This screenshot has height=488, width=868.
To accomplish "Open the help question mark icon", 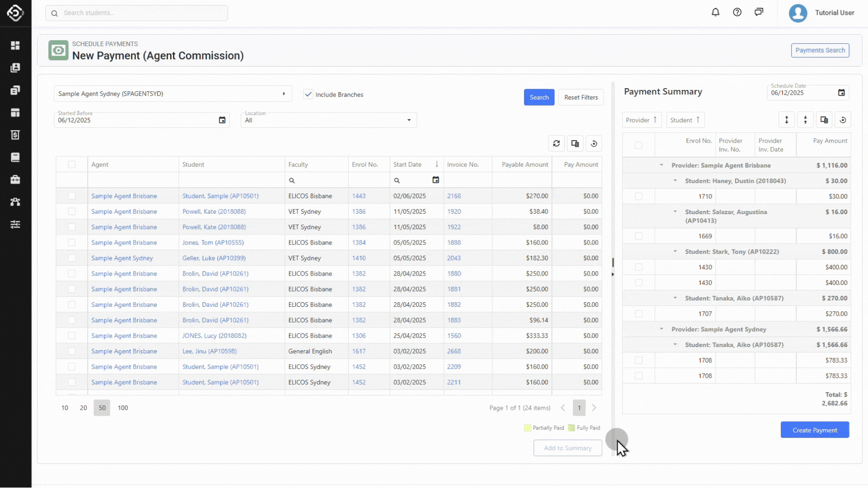I will tap(737, 12).
